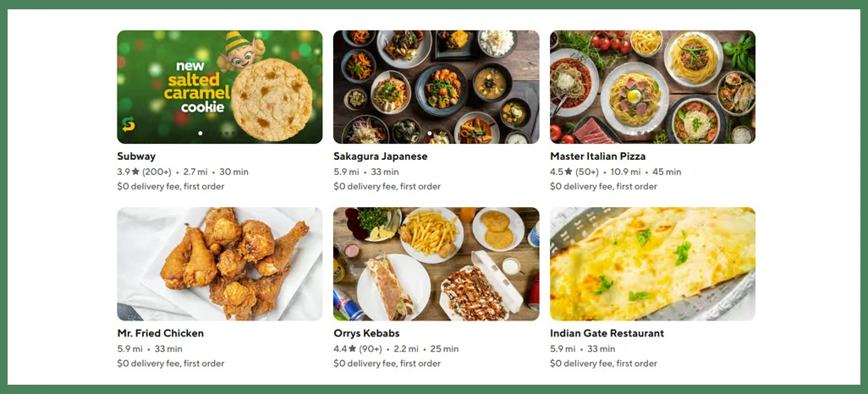The width and height of the screenshot is (868, 394).
Task: Open the Sakagura Japanese food photo
Action: [436, 86]
